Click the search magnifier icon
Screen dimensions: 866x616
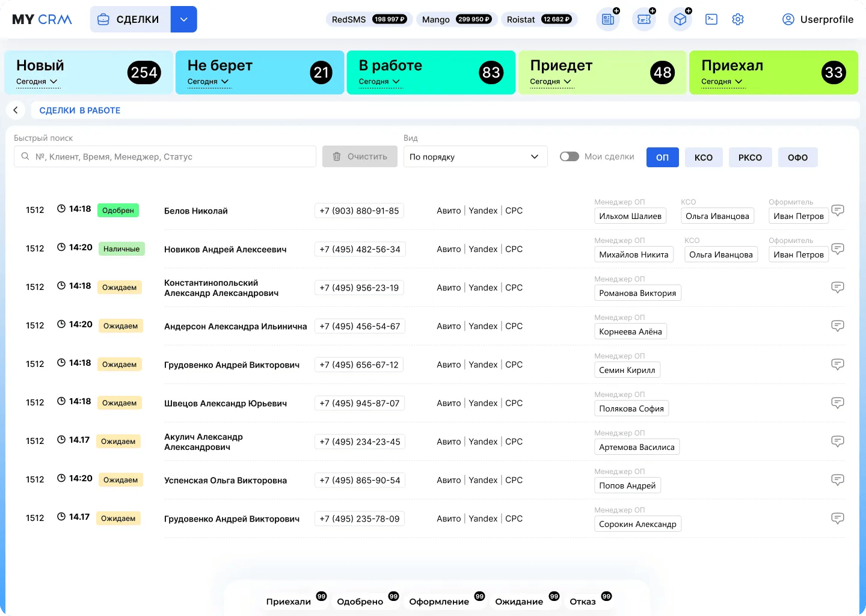click(25, 156)
